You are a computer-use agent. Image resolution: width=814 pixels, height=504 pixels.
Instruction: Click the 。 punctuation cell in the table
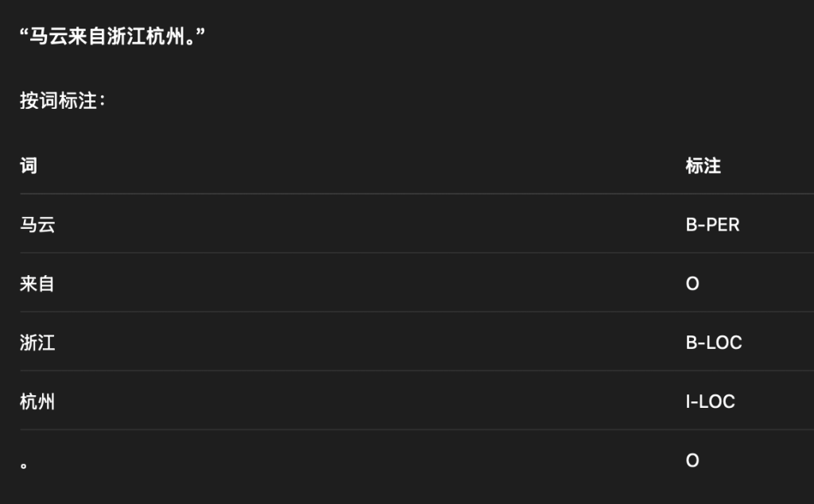(x=24, y=464)
